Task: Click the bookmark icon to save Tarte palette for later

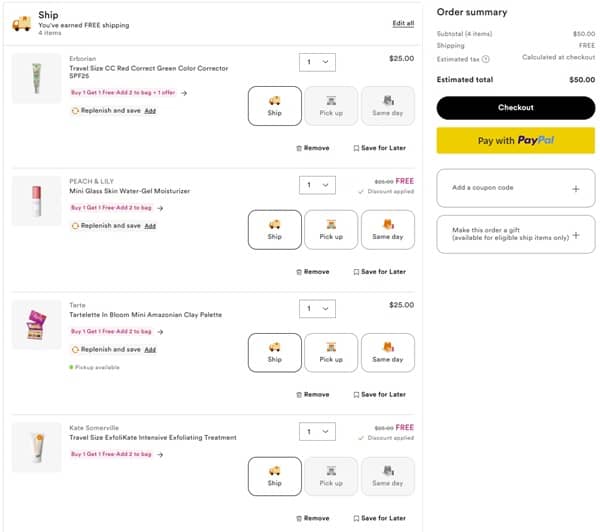Action: click(356, 395)
